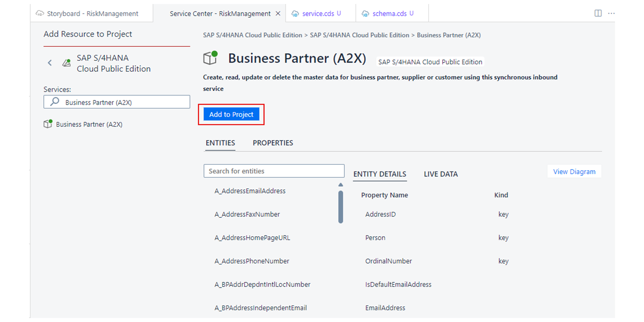Viewport: 644px width, 322px height.
Task: Select the A_AddressPhoneNumber entity
Action: (252, 261)
